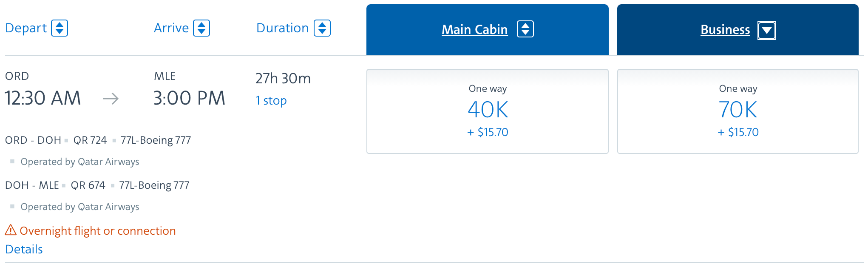The width and height of the screenshot is (868, 267).
Task: Select the Main Cabin column header
Action: [474, 29]
